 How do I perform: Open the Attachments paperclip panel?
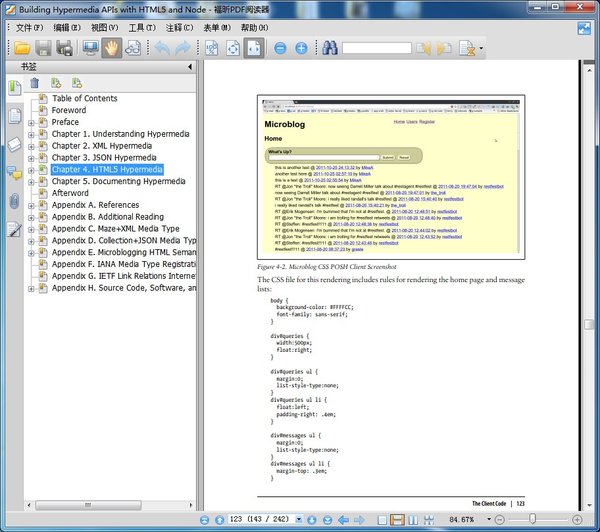click(14, 201)
